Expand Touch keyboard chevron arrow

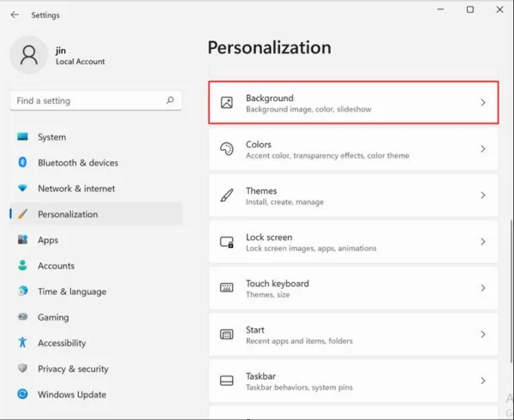click(483, 288)
